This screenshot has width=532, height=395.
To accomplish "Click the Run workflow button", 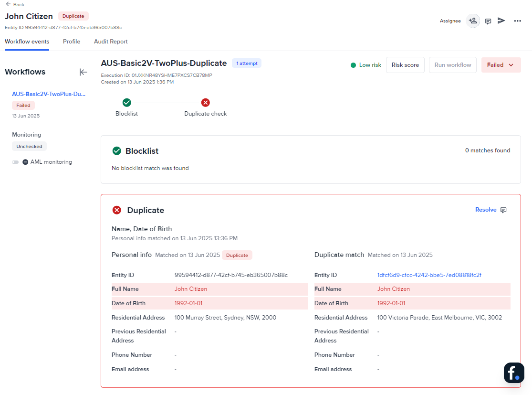I will pyautogui.click(x=452, y=65).
